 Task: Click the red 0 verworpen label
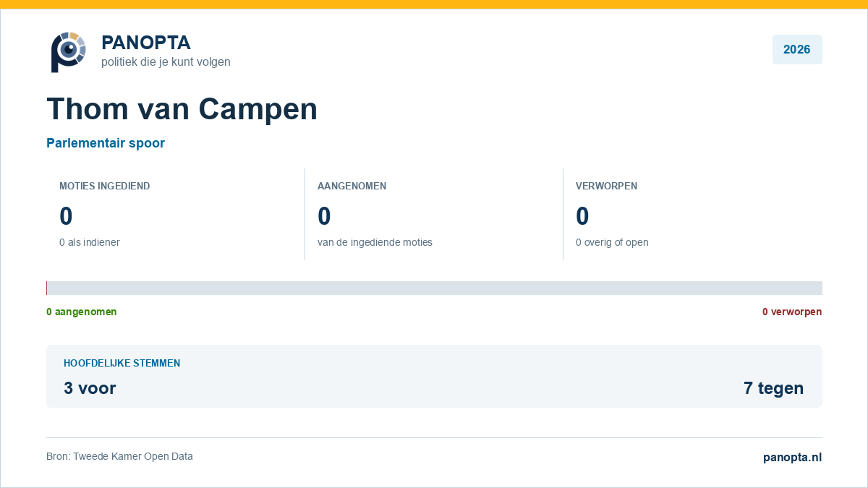(792, 312)
